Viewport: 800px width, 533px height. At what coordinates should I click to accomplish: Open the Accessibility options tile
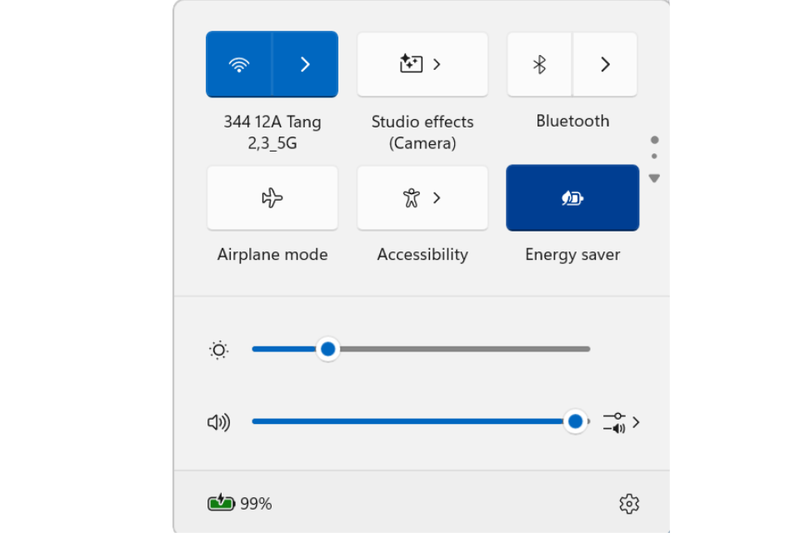[422, 198]
